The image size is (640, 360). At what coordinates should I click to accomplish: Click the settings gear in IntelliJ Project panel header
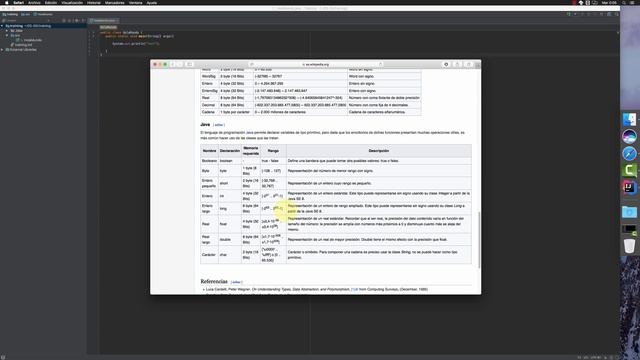(x=76, y=20)
